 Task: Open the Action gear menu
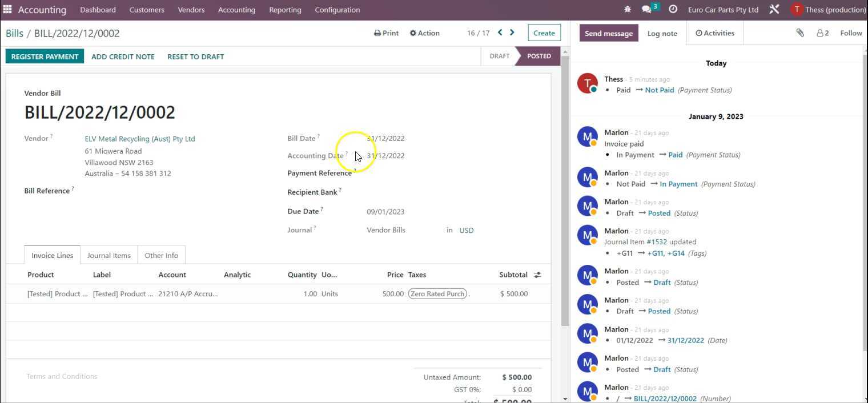[x=424, y=33]
